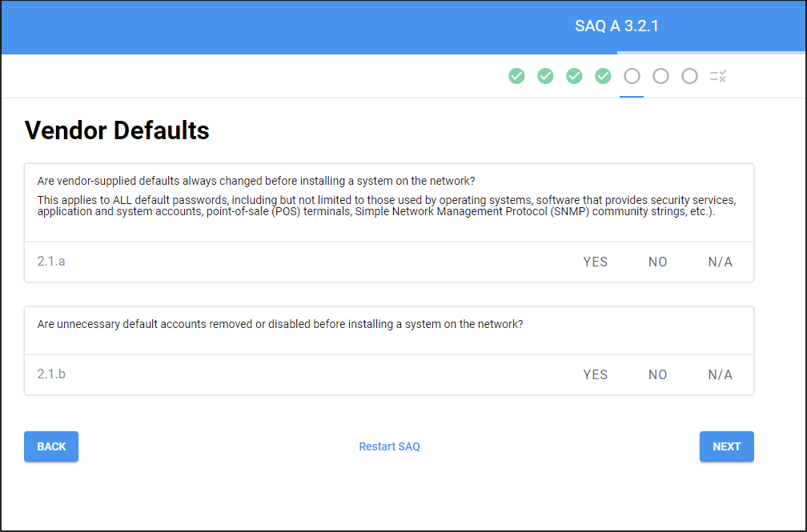The height and width of the screenshot is (532, 807).
Task: Answer YES for question 2.1.a
Action: point(596,262)
